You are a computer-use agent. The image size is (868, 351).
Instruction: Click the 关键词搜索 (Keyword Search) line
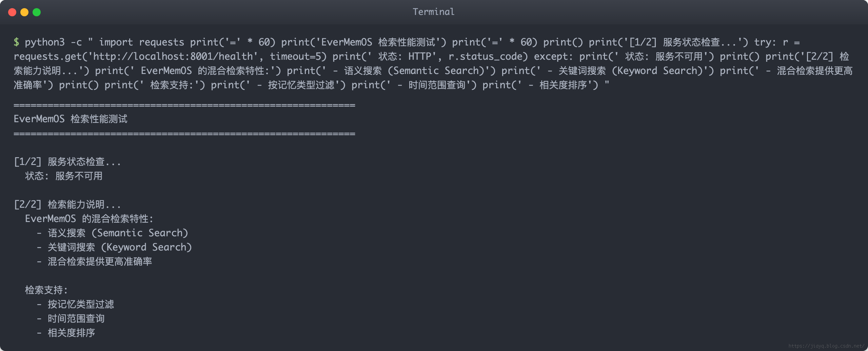[114, 247]
